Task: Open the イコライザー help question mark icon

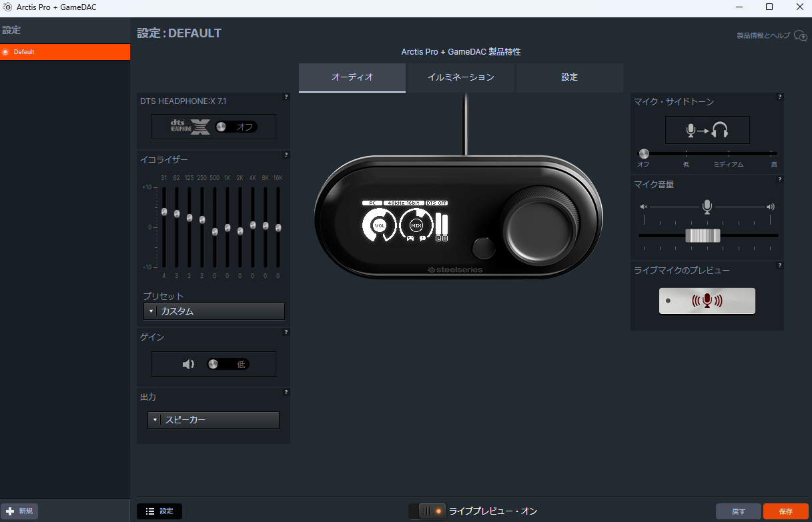Action: (x=286, y=155)
